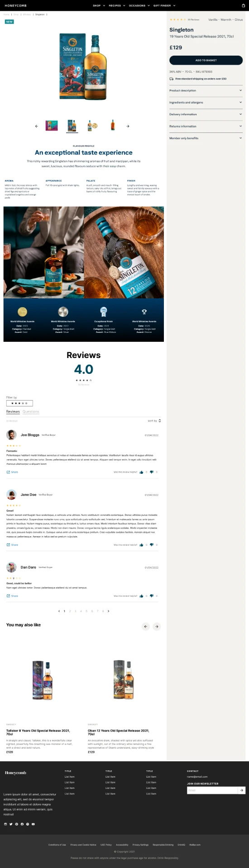The width and height of the screenshot is (249, 868).
Task: Click the Oban bottle product image
Action: (124, 680)
